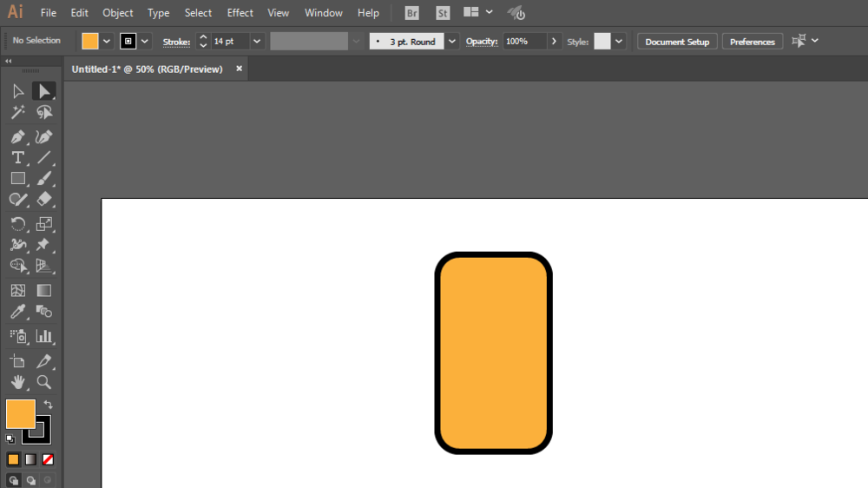
Task: Open Adobe Bridge via Br icon
Action: pos(411,13)
